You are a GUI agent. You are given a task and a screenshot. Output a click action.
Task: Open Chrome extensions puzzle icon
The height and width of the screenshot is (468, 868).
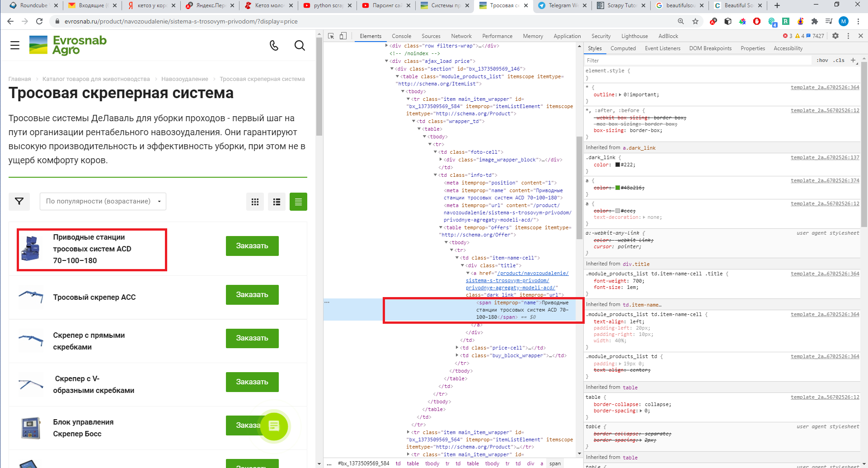pos(815,21)
